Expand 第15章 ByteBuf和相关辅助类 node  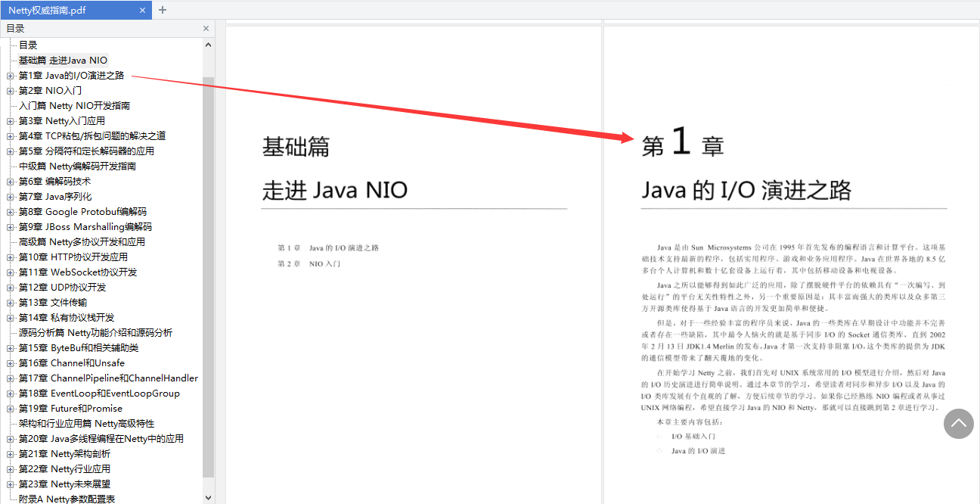[x=10, y=348]
